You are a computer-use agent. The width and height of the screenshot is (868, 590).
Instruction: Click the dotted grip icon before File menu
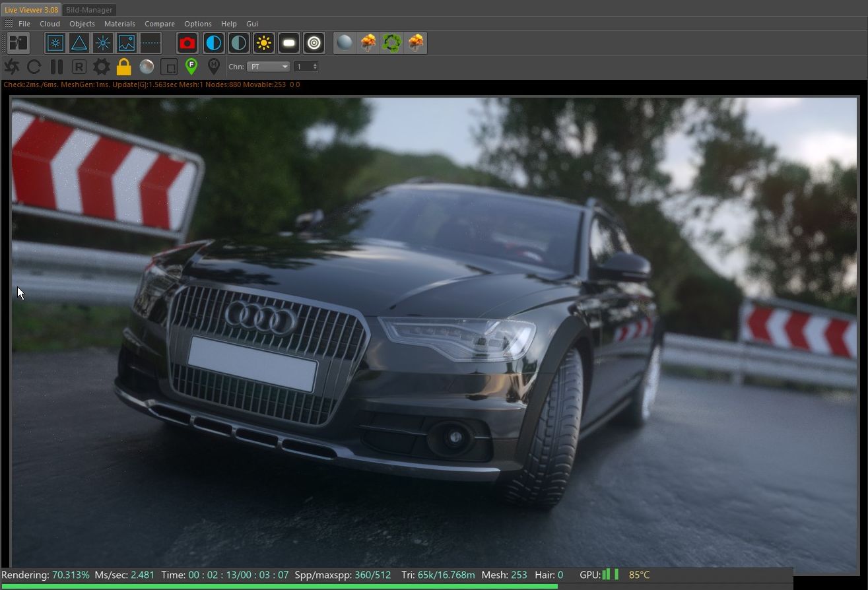(9, 24)
